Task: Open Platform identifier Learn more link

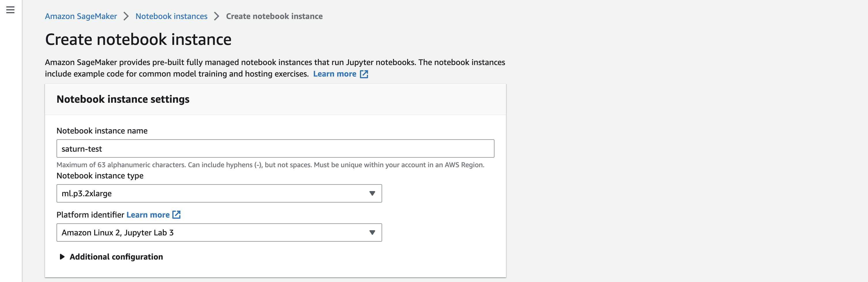Action: pyautogui.click(x=148, y=215)
